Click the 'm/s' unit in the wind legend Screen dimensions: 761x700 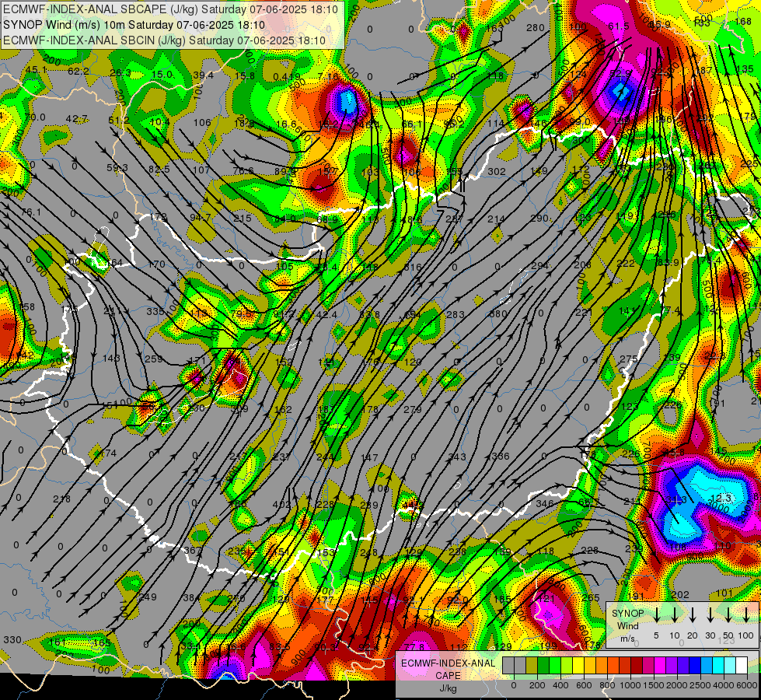tap(627, 639)
